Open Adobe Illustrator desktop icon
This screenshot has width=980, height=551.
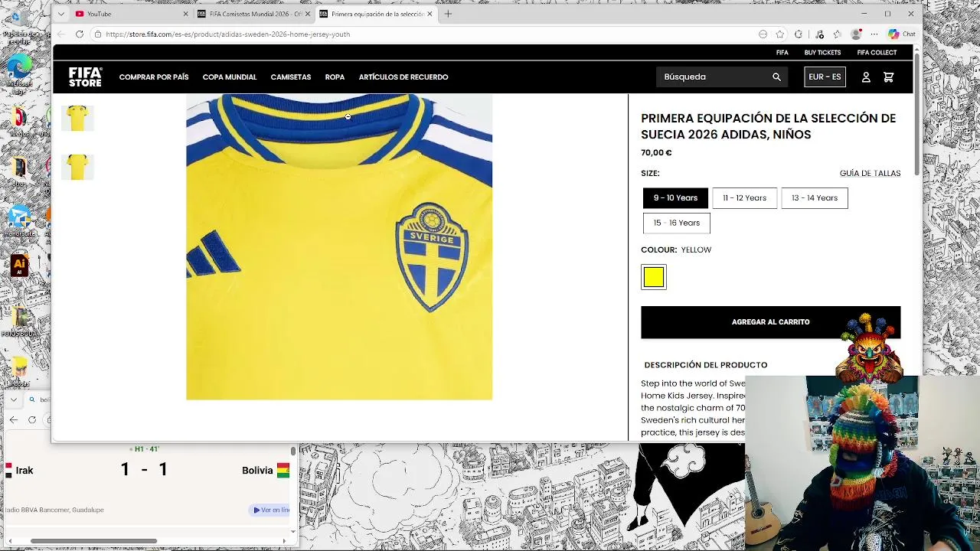[x=19, y=266]
